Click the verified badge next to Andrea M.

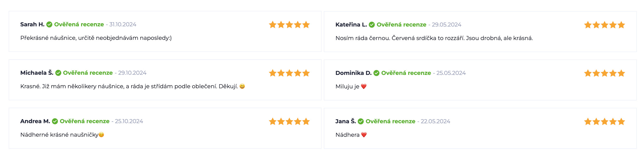(55, 121)
